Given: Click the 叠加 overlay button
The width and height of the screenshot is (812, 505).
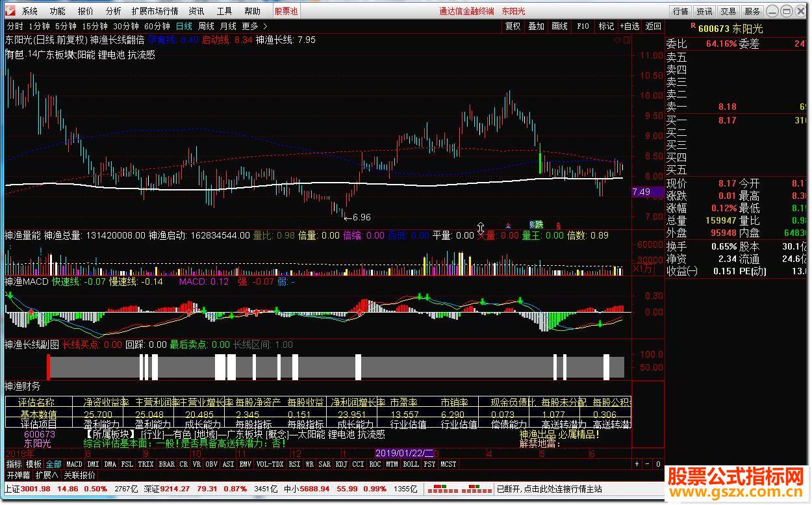Looking at the screenshot, I should click(x=537, y=26).
